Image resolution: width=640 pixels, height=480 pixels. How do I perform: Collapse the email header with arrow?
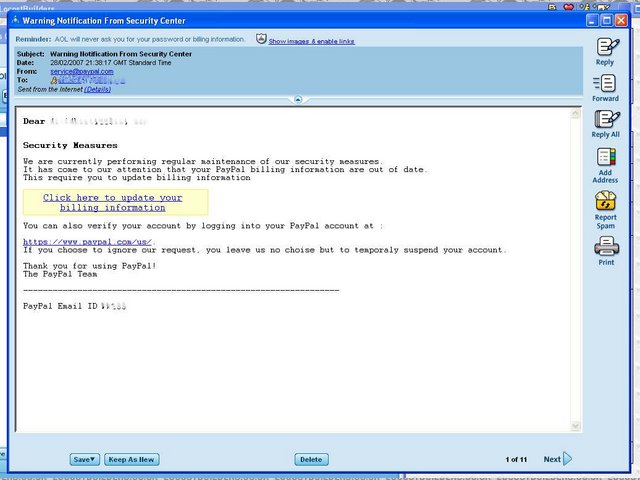point(297,100)
